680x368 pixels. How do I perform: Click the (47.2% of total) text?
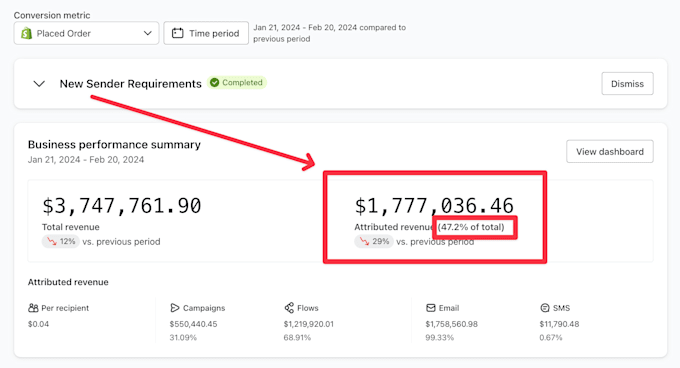(471, 227)
